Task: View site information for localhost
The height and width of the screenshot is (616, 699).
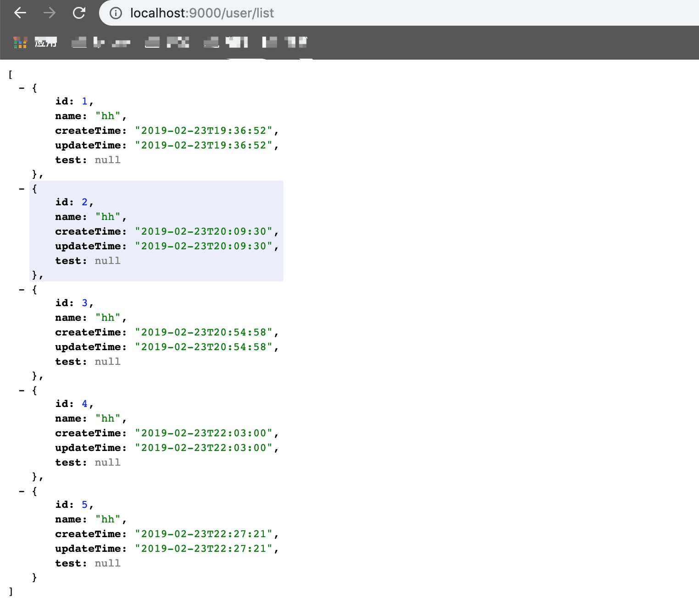Action: (116, 13)
